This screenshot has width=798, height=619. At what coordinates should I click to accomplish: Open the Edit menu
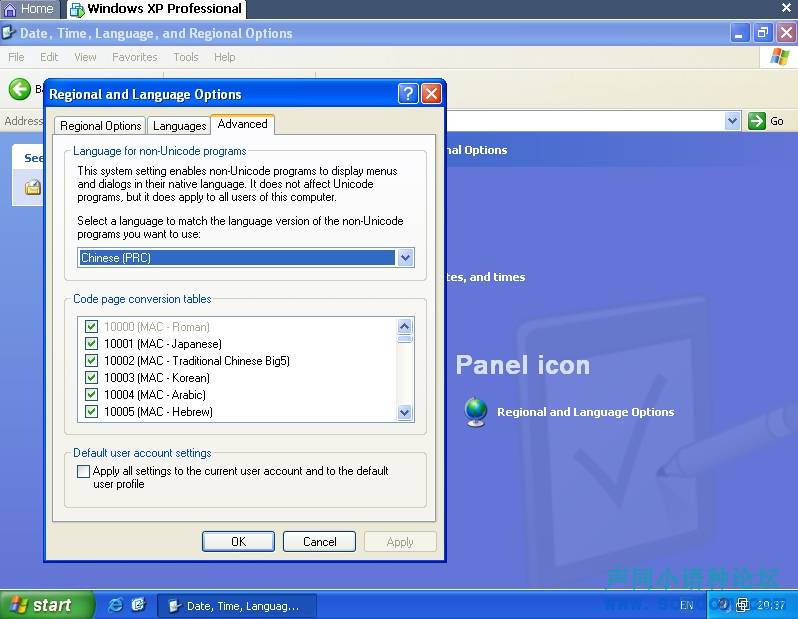coord(49,57)
